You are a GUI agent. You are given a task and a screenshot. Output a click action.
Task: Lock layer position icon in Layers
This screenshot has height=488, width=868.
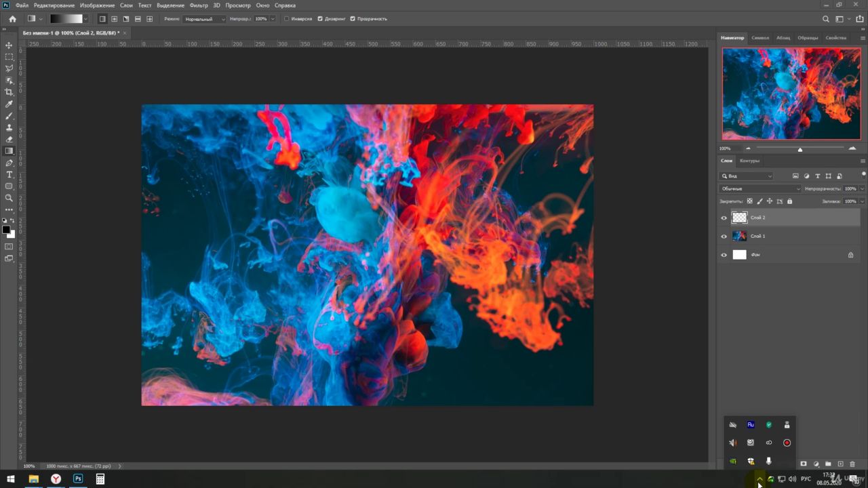770,201
